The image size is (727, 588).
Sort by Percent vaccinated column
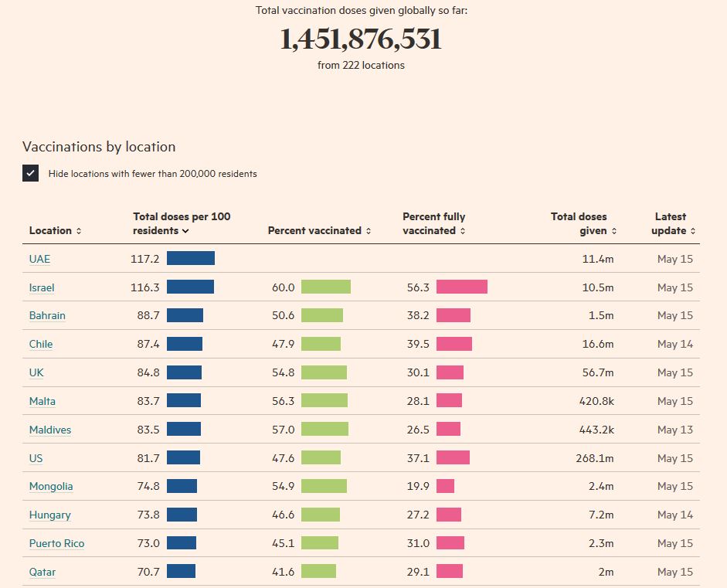(369, 231)
